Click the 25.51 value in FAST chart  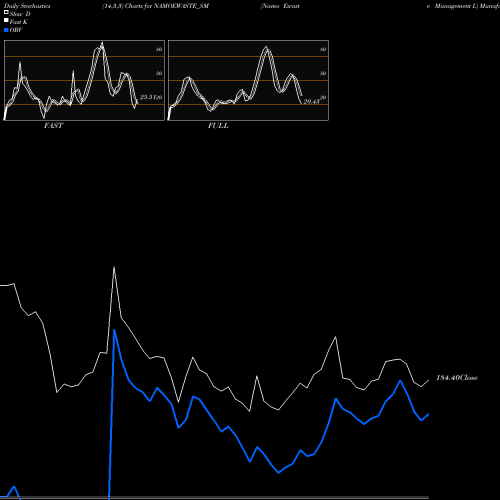(x=147, y=97)
